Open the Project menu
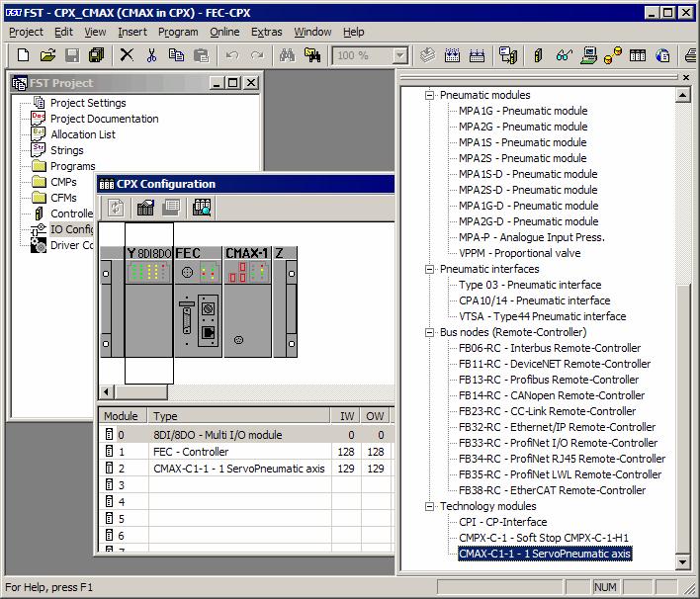The height and width of the screenshot is (599, 700). click(26, 33)
